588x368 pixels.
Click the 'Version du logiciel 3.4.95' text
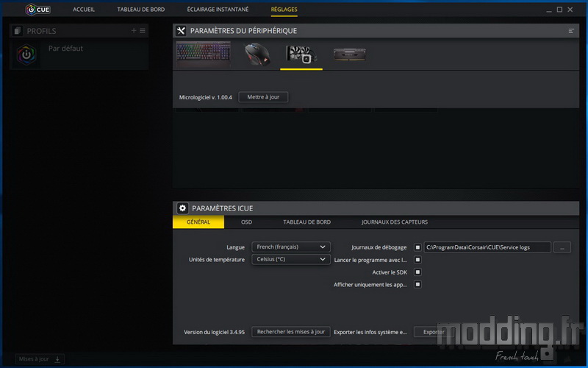214,332
